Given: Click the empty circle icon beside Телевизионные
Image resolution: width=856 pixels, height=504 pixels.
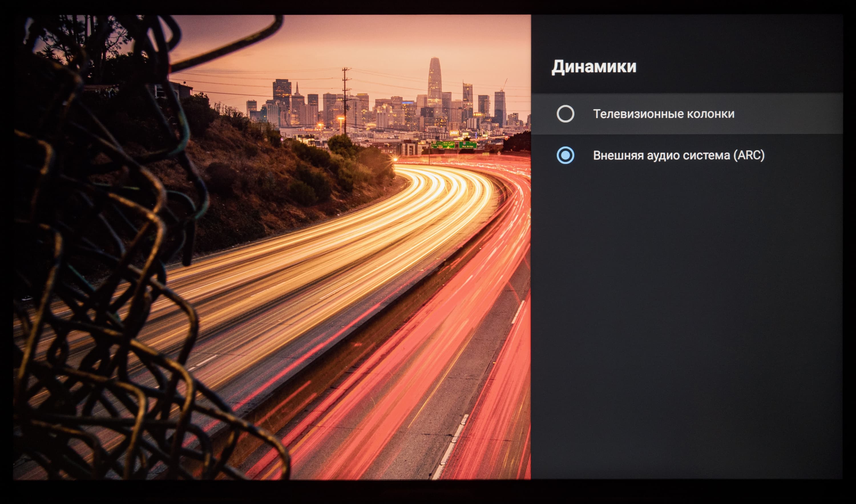Looking at the screenshot, I should coord(565,114).
